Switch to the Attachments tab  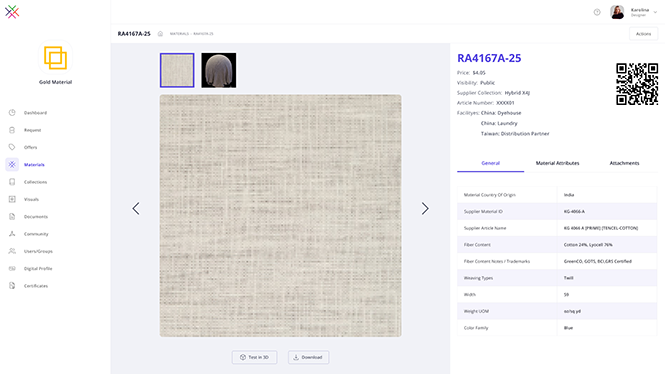tap(624, 163)
